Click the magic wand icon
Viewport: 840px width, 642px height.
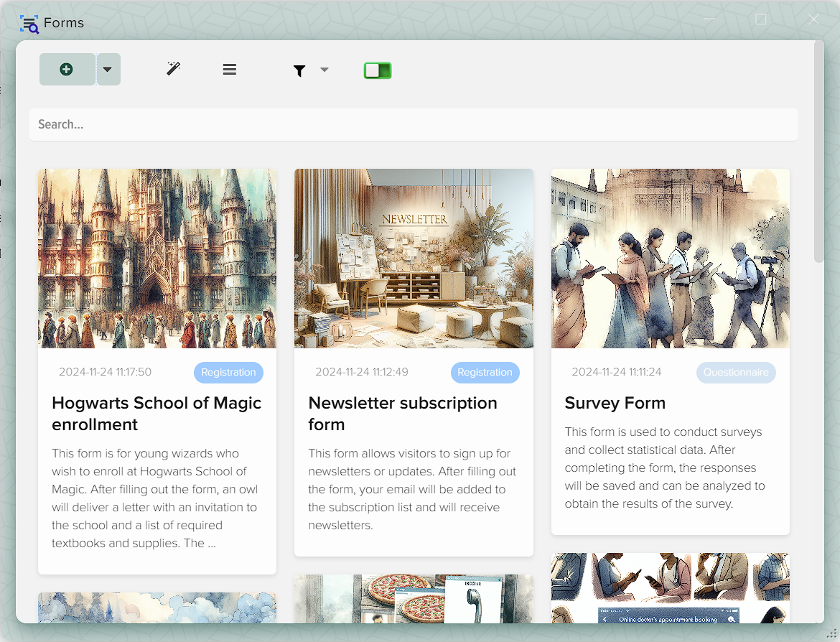(x=173, y=69)
